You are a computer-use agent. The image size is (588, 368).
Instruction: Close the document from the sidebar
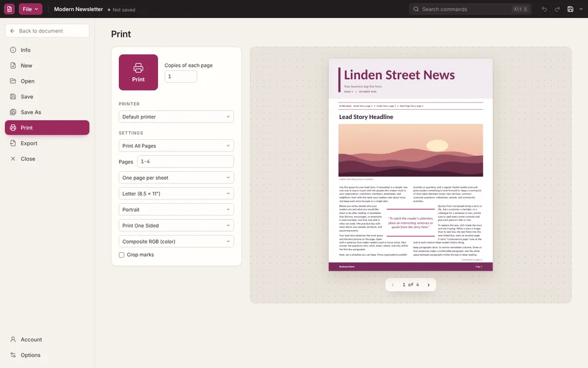47,159
